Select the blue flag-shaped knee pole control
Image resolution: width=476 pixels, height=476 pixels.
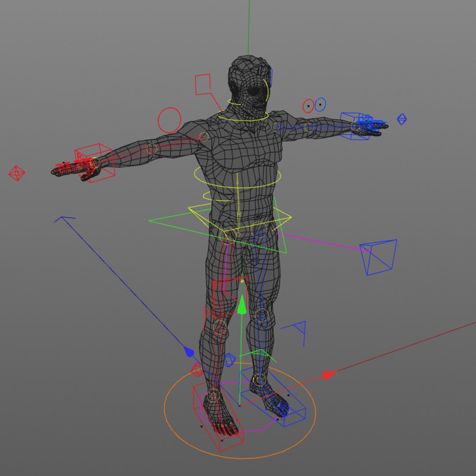click(x=294, y=333)
